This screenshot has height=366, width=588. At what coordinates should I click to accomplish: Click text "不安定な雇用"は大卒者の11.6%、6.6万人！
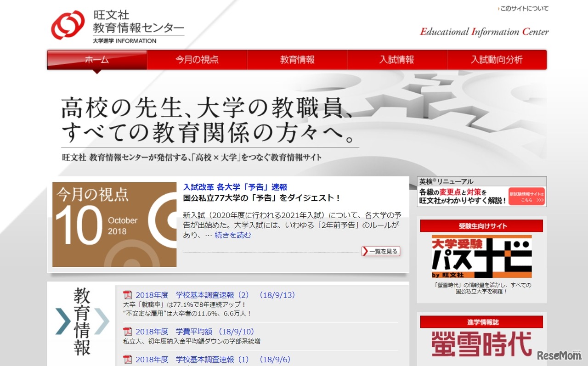(187, 314)
